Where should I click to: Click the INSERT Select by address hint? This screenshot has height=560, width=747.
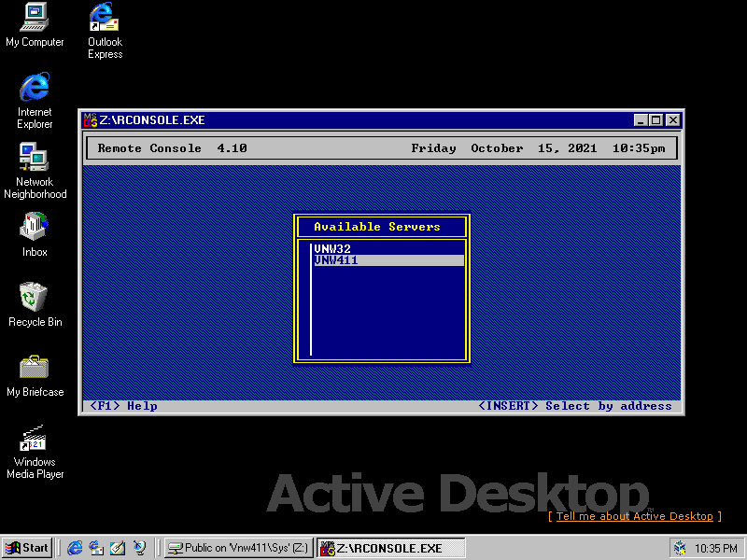pos(575,406)
